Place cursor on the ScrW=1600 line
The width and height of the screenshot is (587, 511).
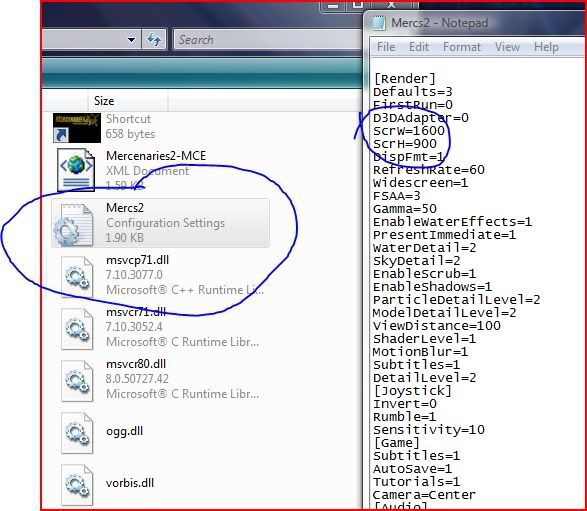pos(409,131)
